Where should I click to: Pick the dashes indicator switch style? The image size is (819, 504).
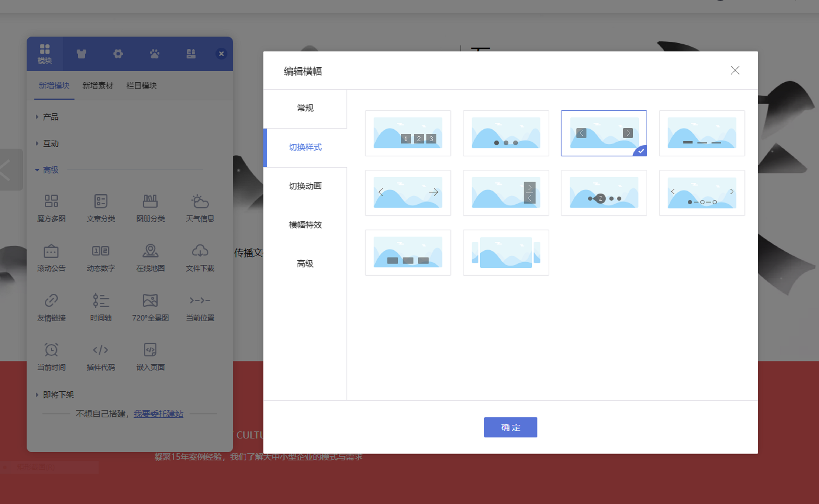click(701, 133)
